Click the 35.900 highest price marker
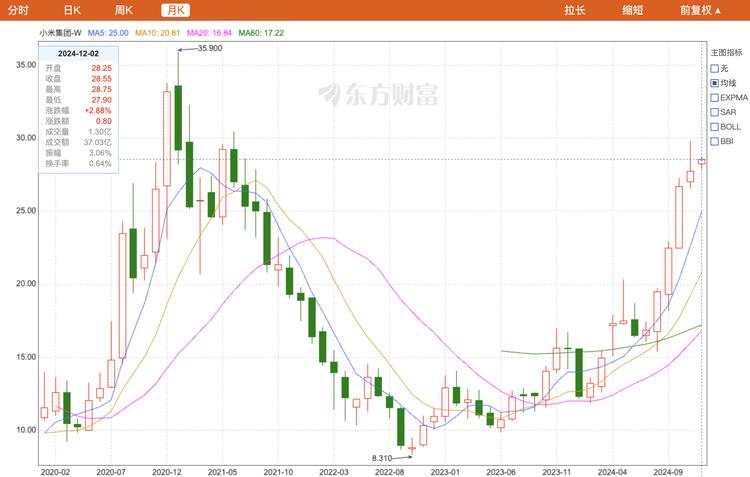The height and width of the screenshot is (477, 750). tap(209, 48)
